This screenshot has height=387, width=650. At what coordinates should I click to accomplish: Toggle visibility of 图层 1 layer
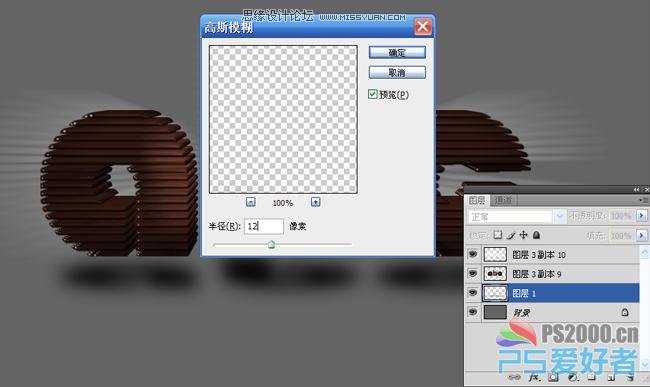[x=473, y=293]
